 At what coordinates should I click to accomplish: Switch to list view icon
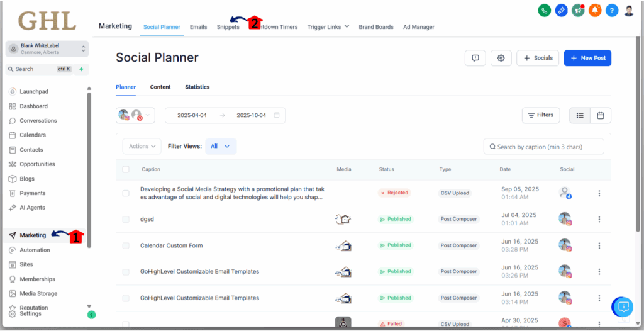pyautogui.click(x=580, y=116)
